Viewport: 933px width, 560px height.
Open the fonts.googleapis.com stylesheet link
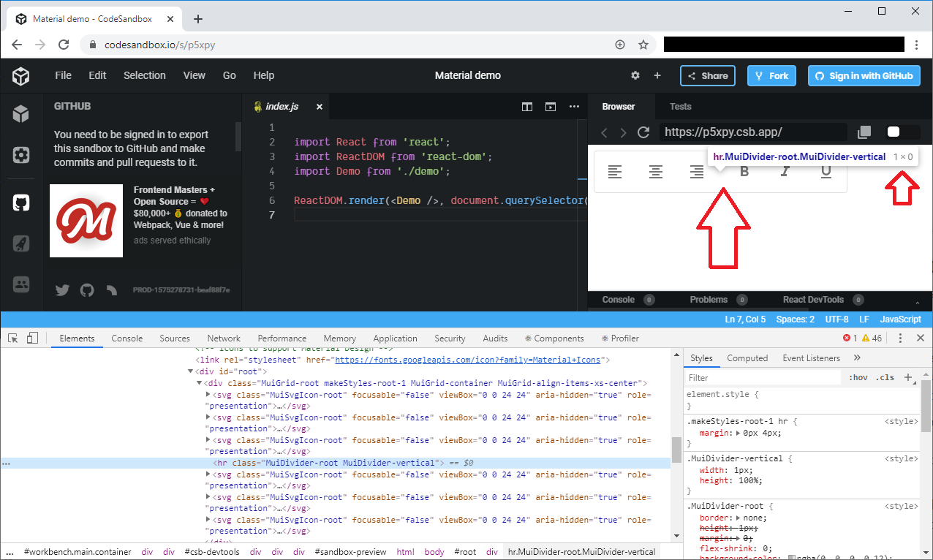click(x=468, y=360)
